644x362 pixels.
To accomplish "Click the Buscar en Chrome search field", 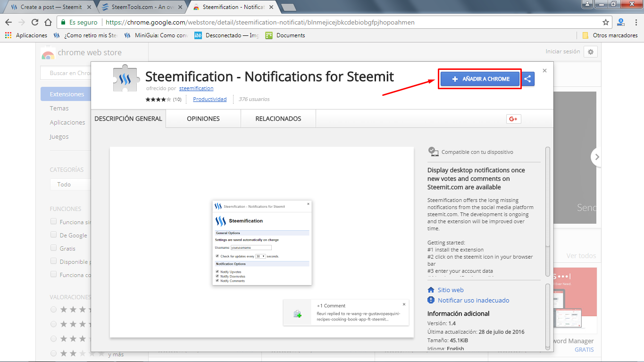I will [x=70, y=73].
